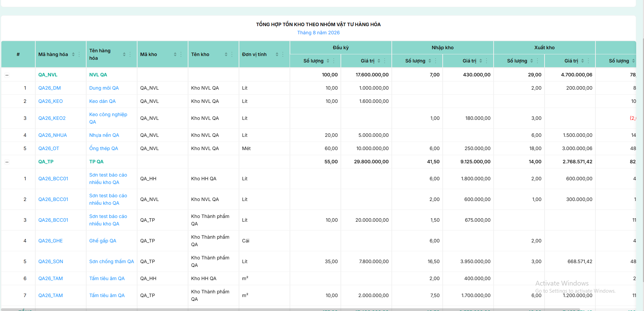
Task: Sort Nhập kho Số lượng column
Action: (x=430, y=61)
